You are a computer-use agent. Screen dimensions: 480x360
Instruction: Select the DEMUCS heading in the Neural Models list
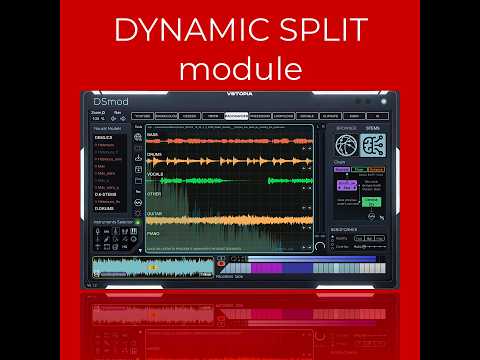point(103,138)
